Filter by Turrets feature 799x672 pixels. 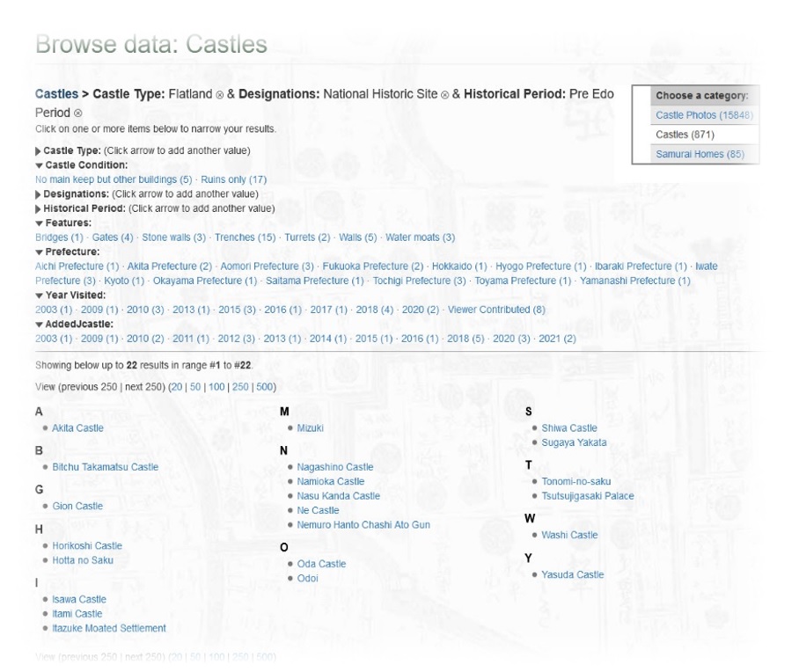click(307, 237)
